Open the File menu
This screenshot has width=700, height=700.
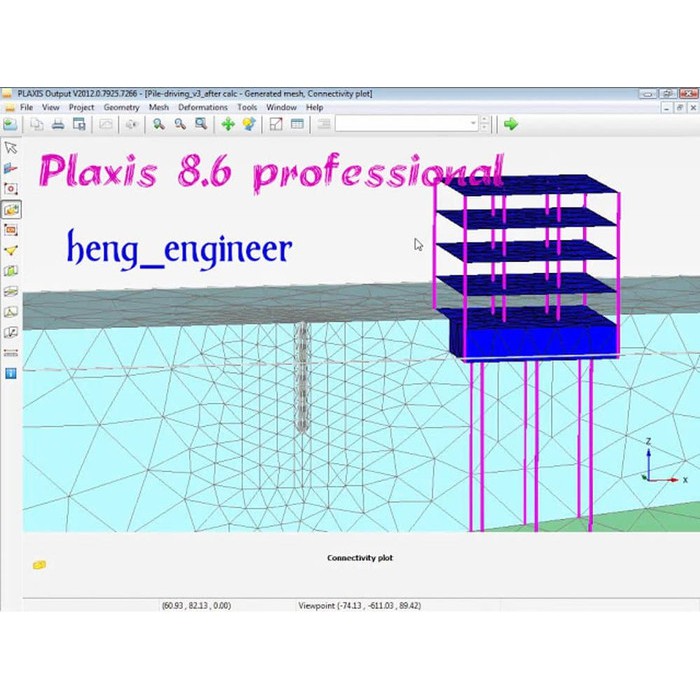tap(26, 108)
